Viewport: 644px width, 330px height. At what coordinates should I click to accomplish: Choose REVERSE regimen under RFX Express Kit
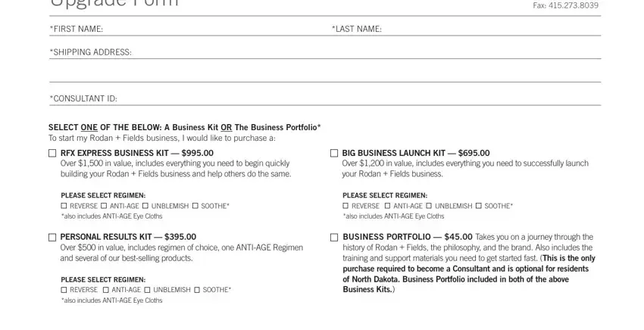point(64,206)
